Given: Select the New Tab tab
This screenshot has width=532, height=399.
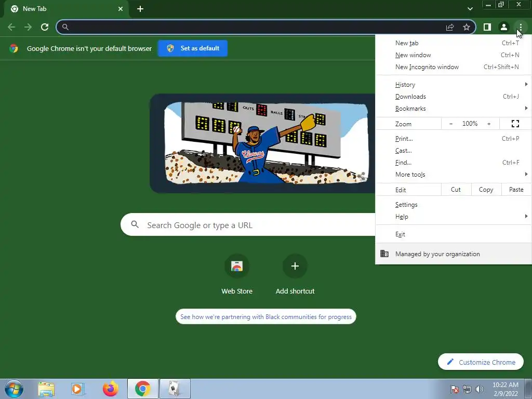Looking at the screenshot, I should 66,9.
